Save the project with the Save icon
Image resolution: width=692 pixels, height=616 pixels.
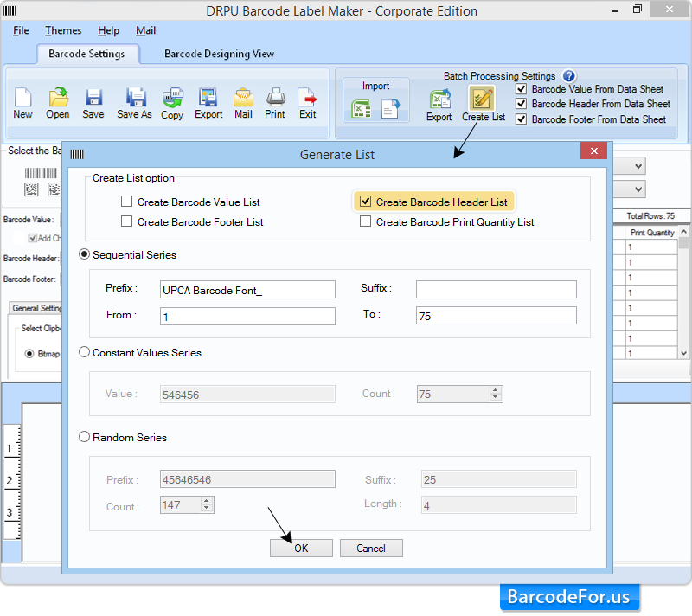(x=93, y=98)
